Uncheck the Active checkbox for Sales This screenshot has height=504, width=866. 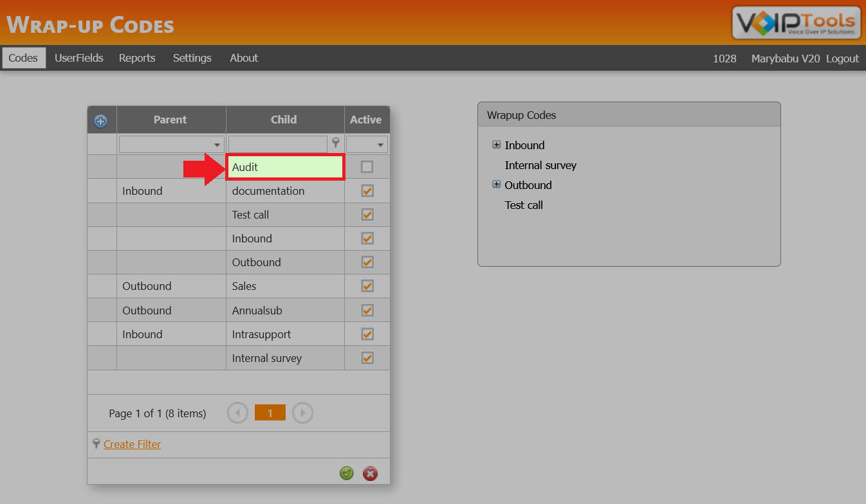367,285
